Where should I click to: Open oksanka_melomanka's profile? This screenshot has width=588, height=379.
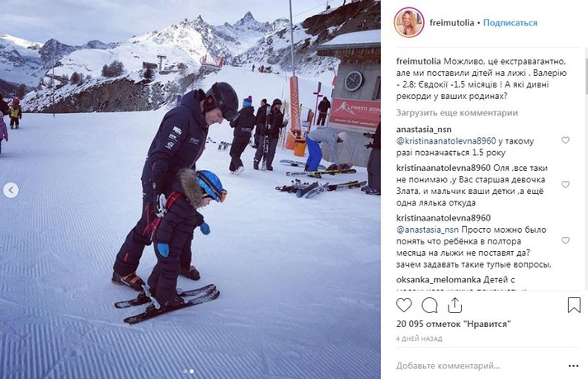439,280
